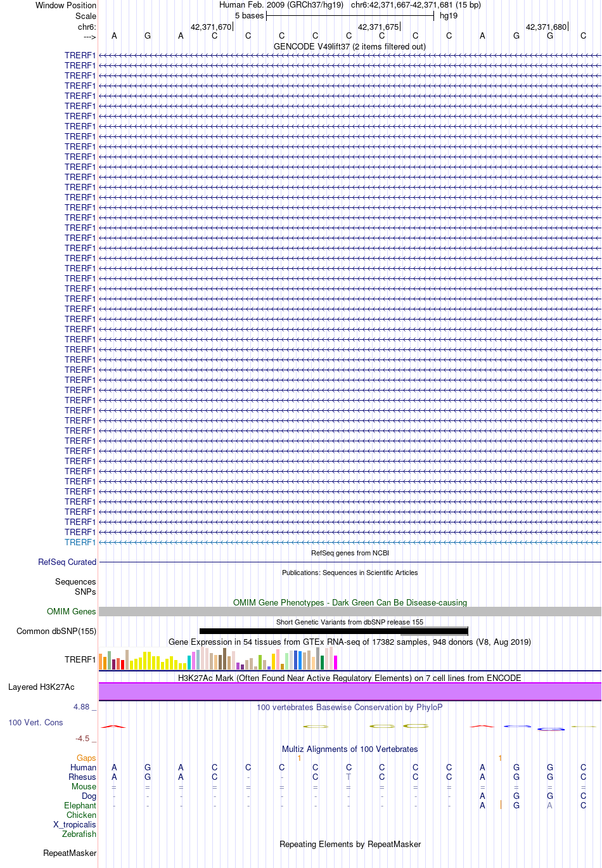Click the 100 Vert. Cons side label
This screenshot has height=868, width=602.
[35, 722]
